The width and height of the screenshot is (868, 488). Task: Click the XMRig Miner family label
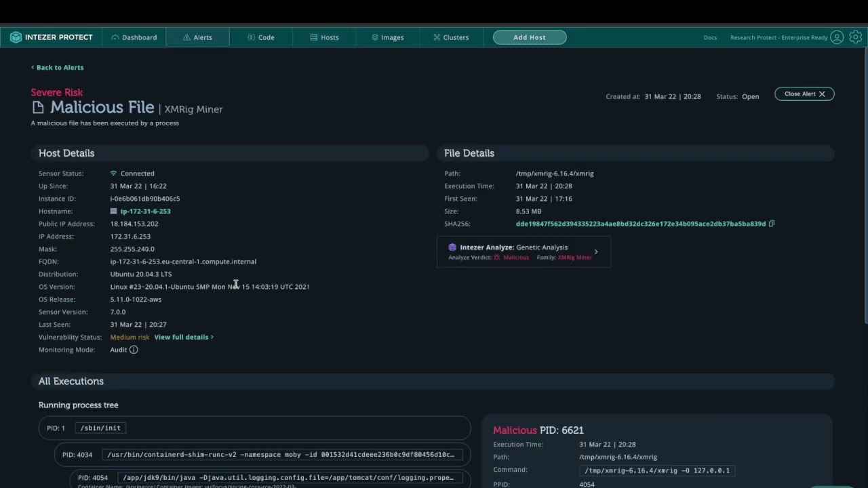(574, 258)
